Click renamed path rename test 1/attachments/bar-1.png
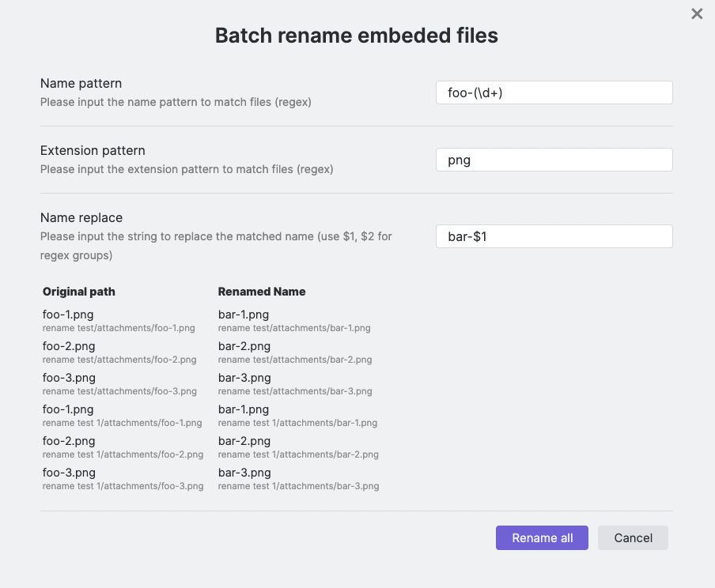715x588 pixels. [x=298, y=423]
